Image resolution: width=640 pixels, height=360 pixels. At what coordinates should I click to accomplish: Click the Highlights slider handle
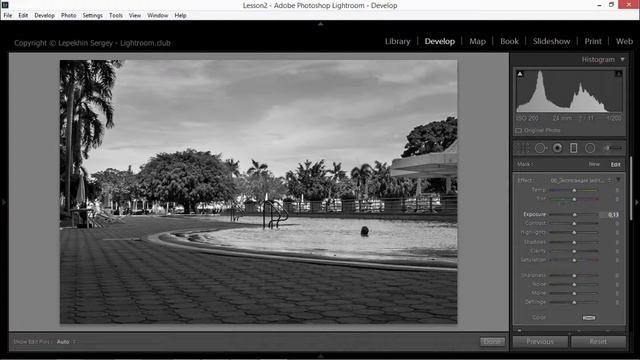(574, 233)
